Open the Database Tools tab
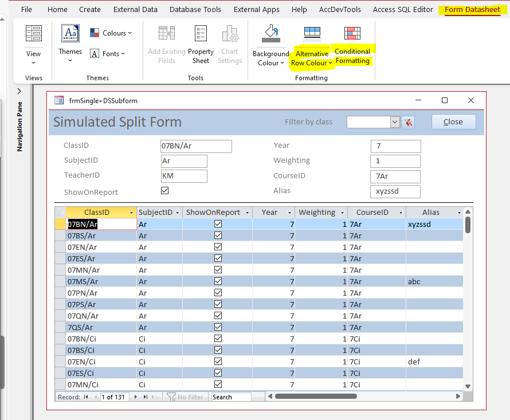This screenshot has width=510, height=420. coord(195,9)
